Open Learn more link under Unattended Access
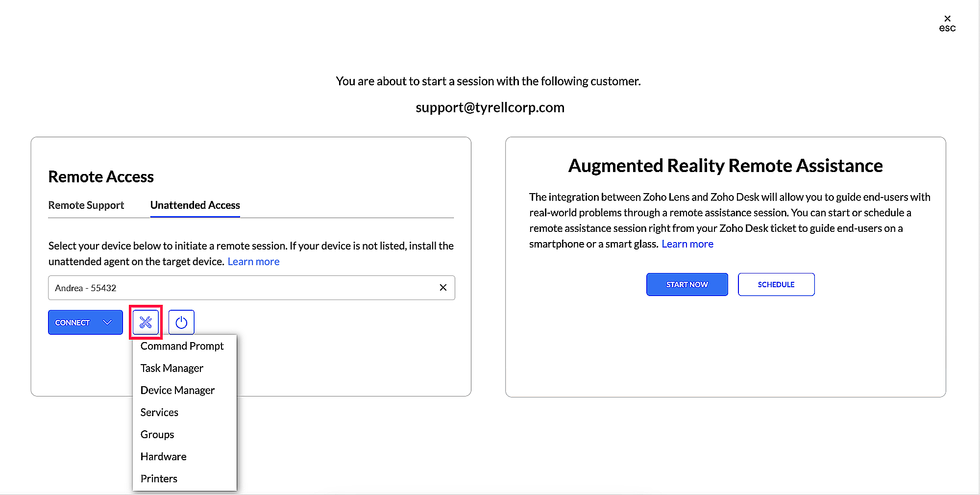 [x=253, y=261]
